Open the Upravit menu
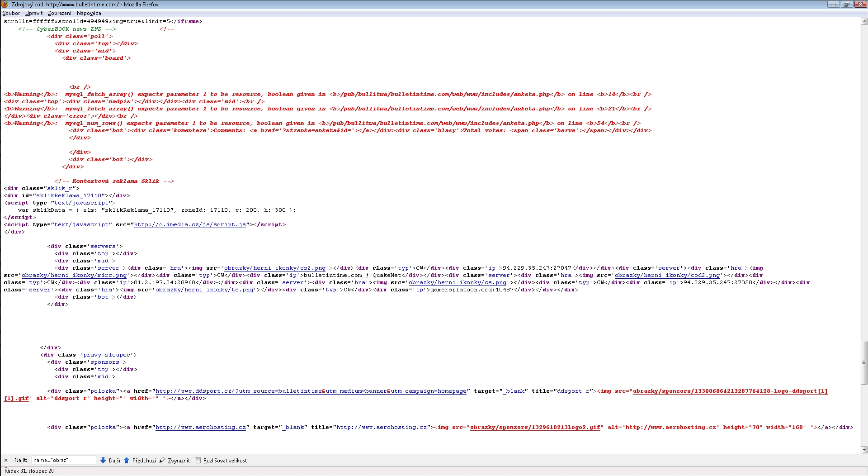The width and height of the screenshot is (868, 476). [34, 13]
